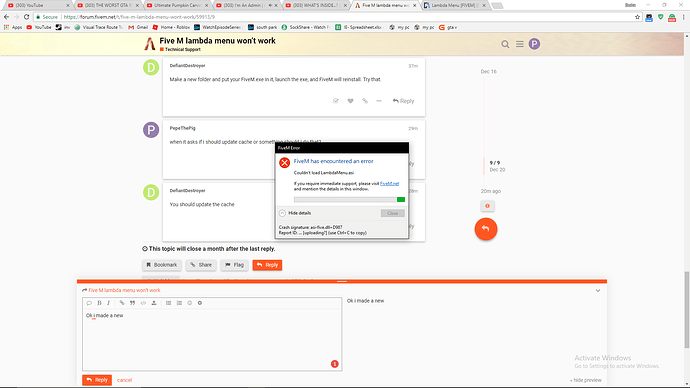690x388 pixels.
Task: Toggle preformatted code formatting in editor
Action: 143,303
